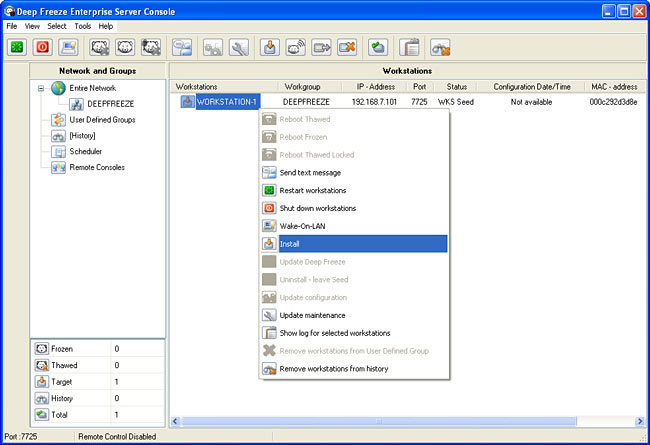
Task: Click the binoculars icon beside [History] in tree
Action: 58,136
